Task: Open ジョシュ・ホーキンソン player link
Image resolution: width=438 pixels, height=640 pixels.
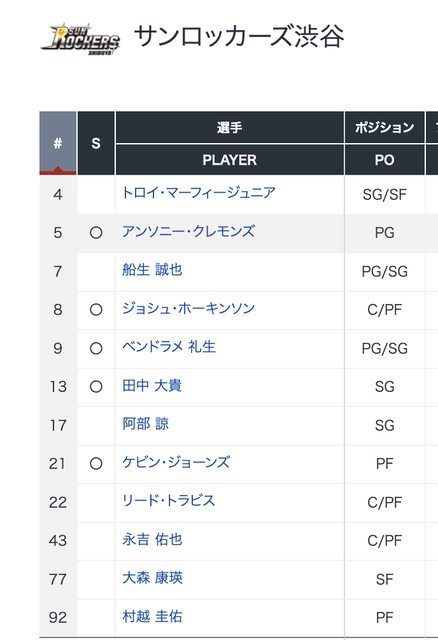Action: [x=188, y=308]
